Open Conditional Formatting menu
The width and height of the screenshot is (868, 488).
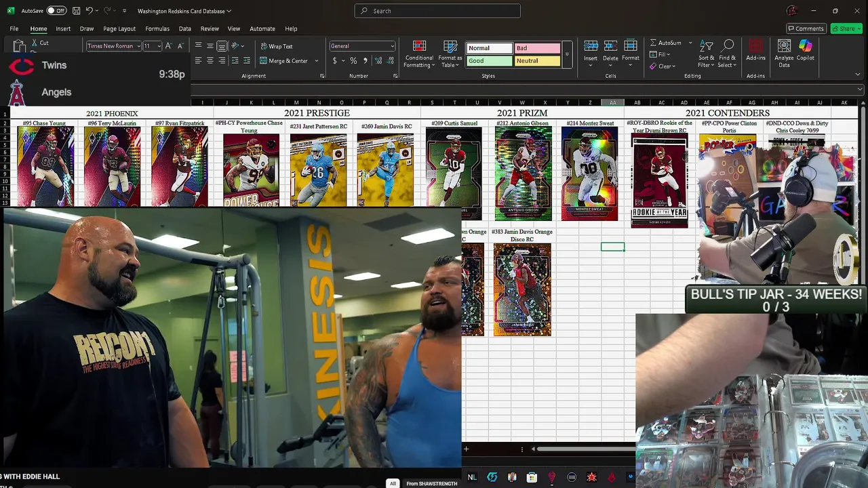(419, 54)
